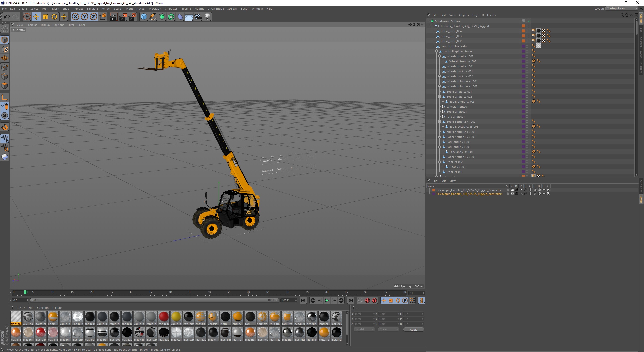Open the Python icon in left toolbar
Viewport: 644px width, 352px height.
[5, 157]
